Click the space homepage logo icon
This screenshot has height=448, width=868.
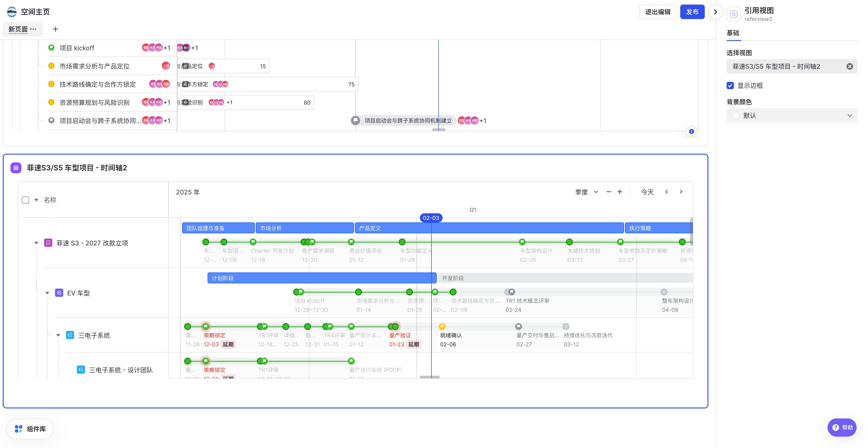coord(12,12)
